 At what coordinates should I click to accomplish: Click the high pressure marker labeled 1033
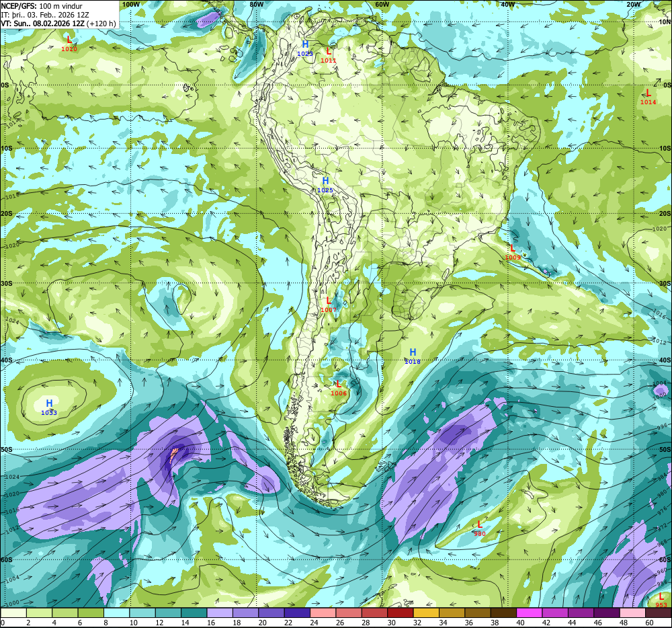[49, 407]
